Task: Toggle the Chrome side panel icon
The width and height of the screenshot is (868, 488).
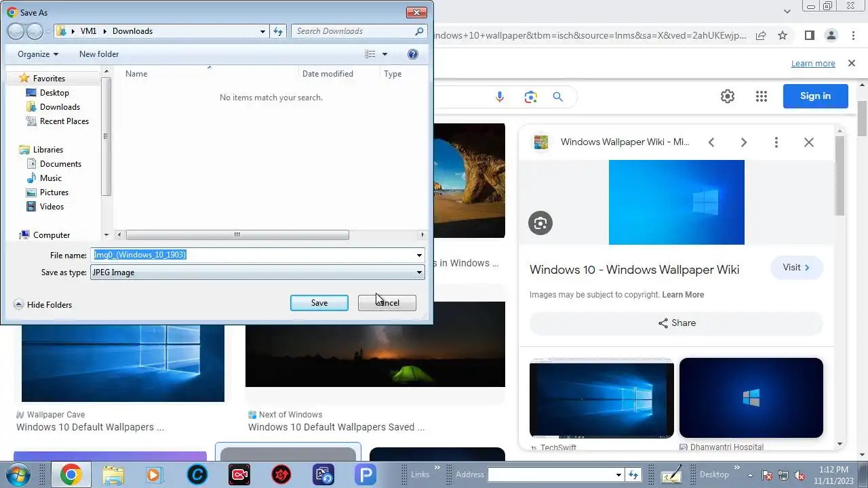Action: tap(810, 35)
